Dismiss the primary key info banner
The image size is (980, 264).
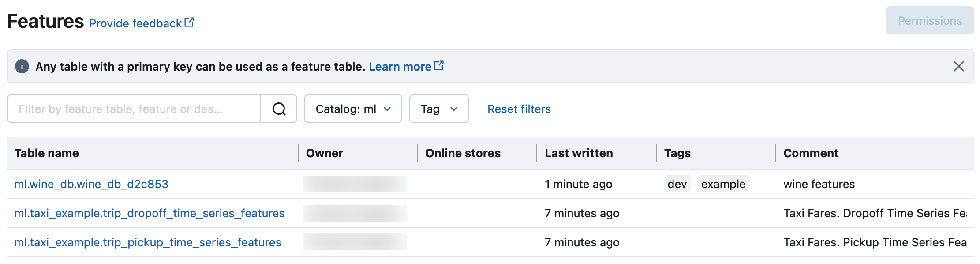click(x=958, y=66)
